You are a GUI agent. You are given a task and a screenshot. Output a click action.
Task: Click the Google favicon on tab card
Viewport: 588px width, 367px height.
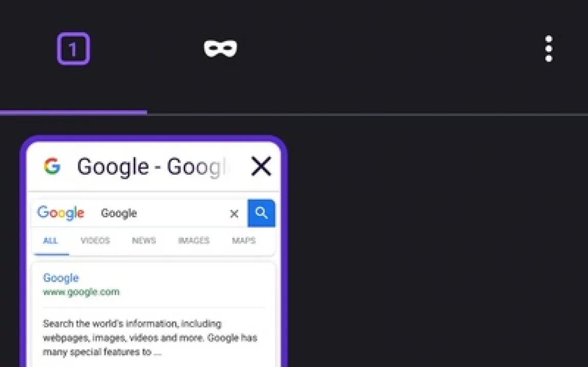(52, 166)
